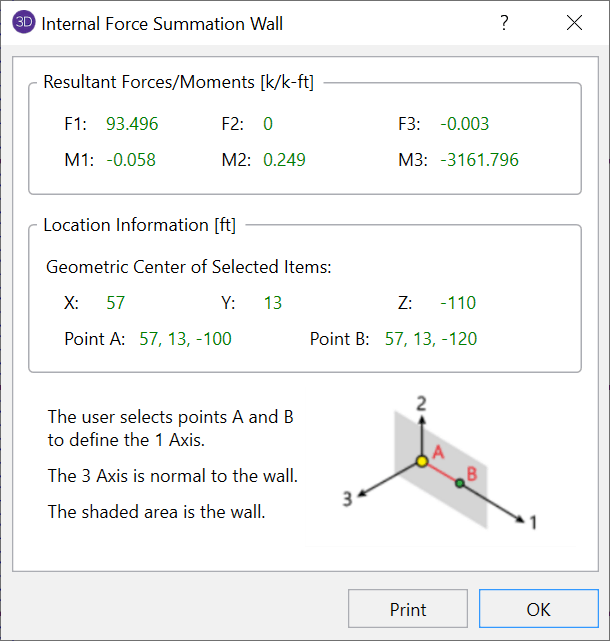Click the yellow Point A marker in diagram
This screenshot has width=610, height=641.
click(x=422, y=460)
